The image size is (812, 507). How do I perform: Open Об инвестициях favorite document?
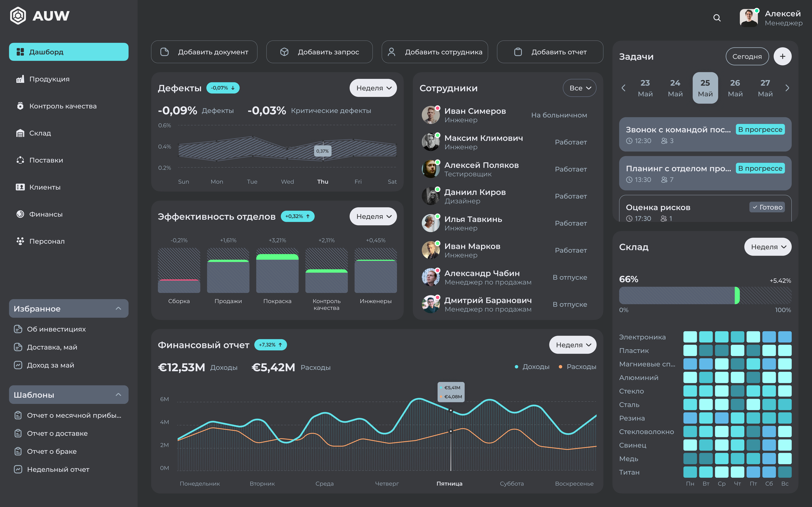[56, 329]
